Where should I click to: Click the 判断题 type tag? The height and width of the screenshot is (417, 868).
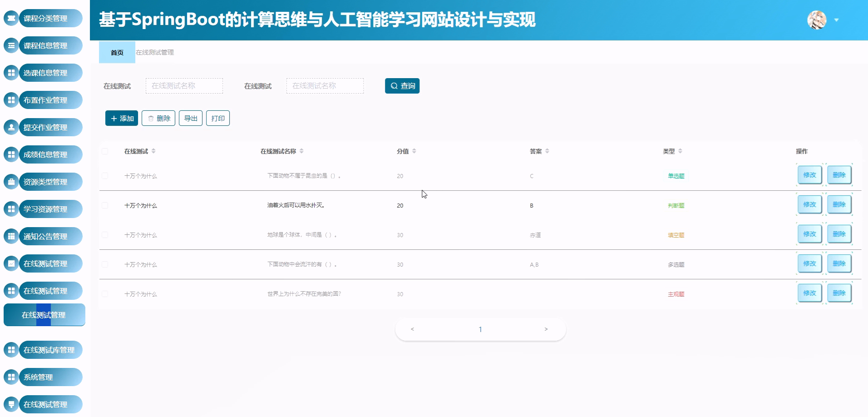pyautogui.click(x=676, y=206)
